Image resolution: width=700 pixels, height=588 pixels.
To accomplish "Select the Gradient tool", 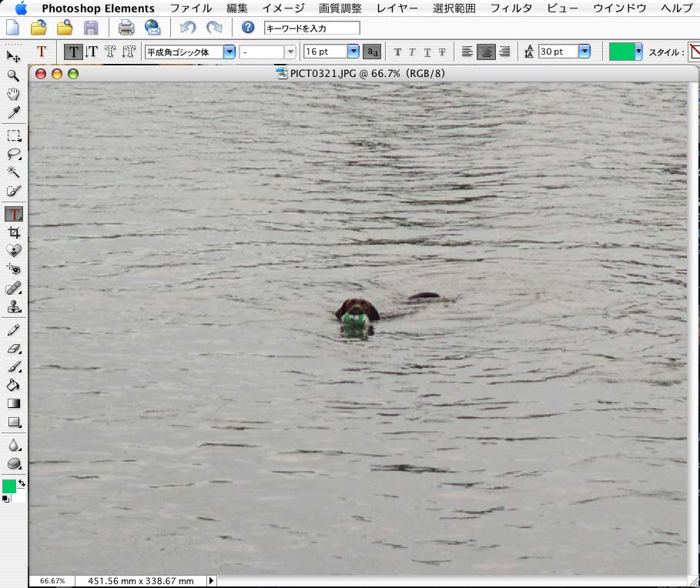I will pyautogui.click(x=13, y=404).
